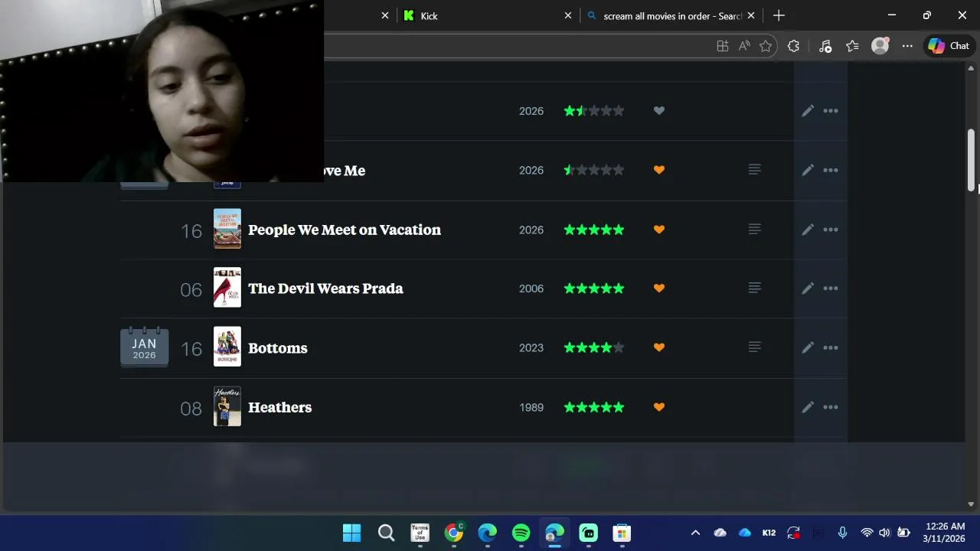Click the release year 2006 for Devil Wears Prada
Viewport: 980px width, 551px height.
[531, 289]
